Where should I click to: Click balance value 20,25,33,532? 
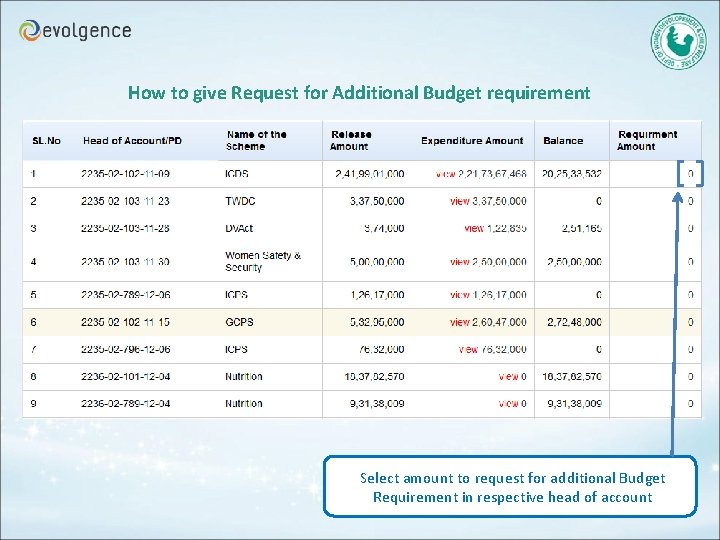[572, 174]
